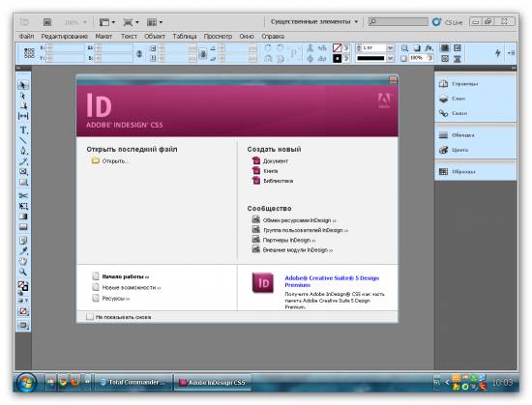
Task: Select the Gradient Swatch tool
Action: [23, 217]
